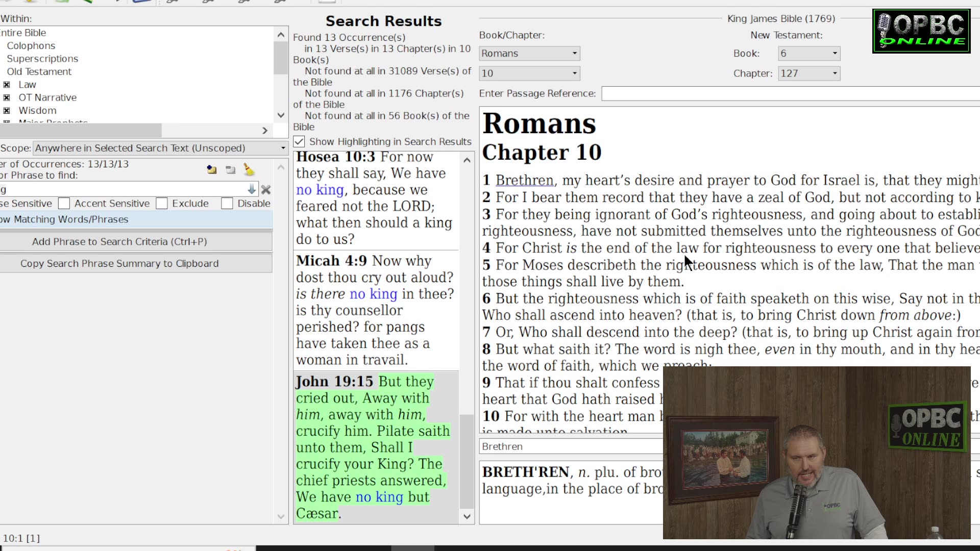Enable the Accent Sensitive checkbox

point(64,204)
